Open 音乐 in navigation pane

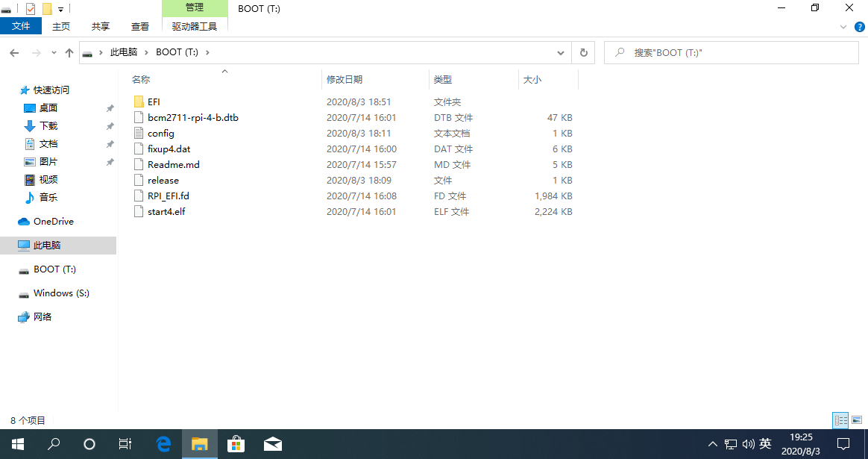pyautogui.click(x=48, y=197)
